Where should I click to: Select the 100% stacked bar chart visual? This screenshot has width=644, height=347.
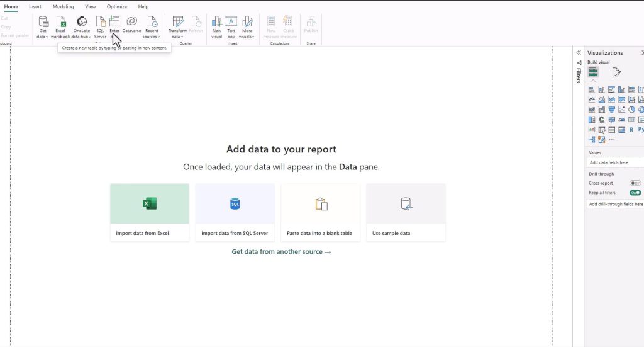click(631, 89)
